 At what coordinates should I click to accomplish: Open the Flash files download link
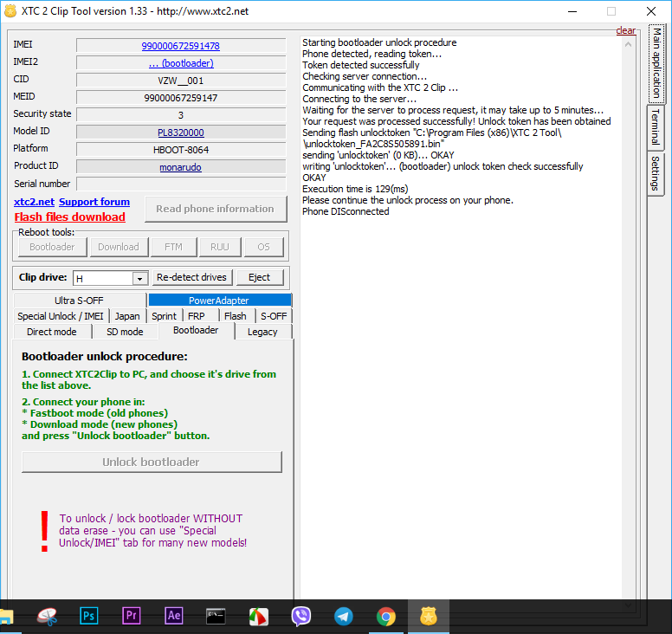click(x=69, y=217)
